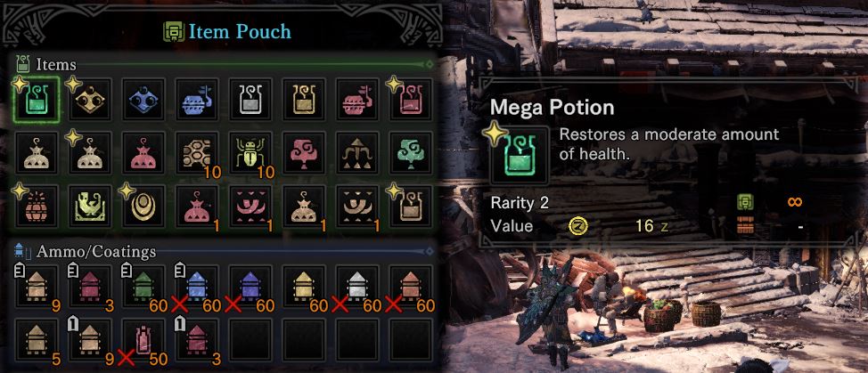The image size is (868, 373).
Task: Select the honeycomb item with count 10
Action: tap(197, 153)
